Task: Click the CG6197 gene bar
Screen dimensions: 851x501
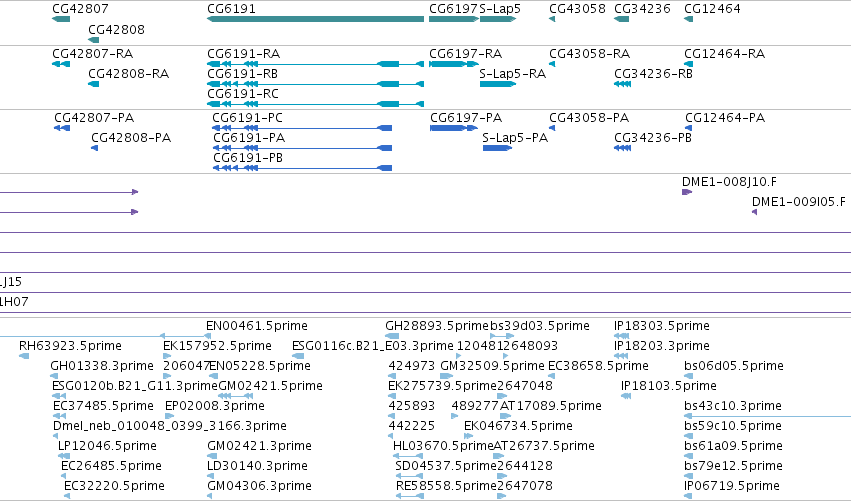Action: tap(454, 19)
